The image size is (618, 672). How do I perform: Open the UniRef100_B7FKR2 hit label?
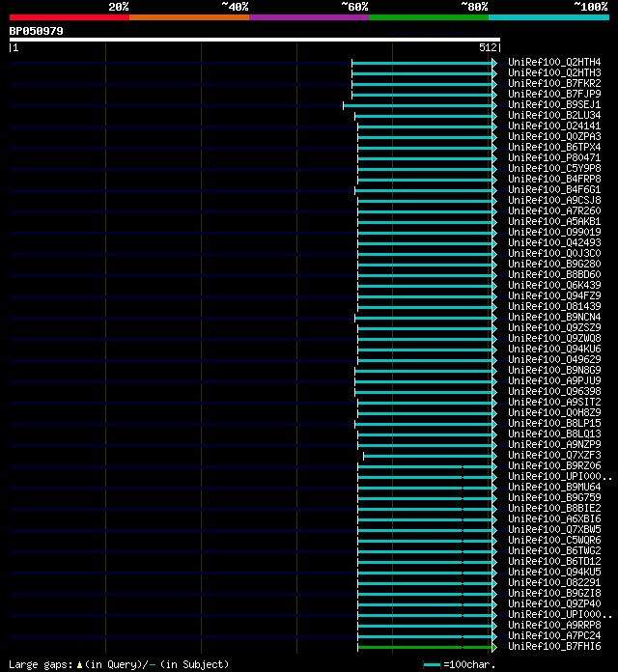(554, 83)
